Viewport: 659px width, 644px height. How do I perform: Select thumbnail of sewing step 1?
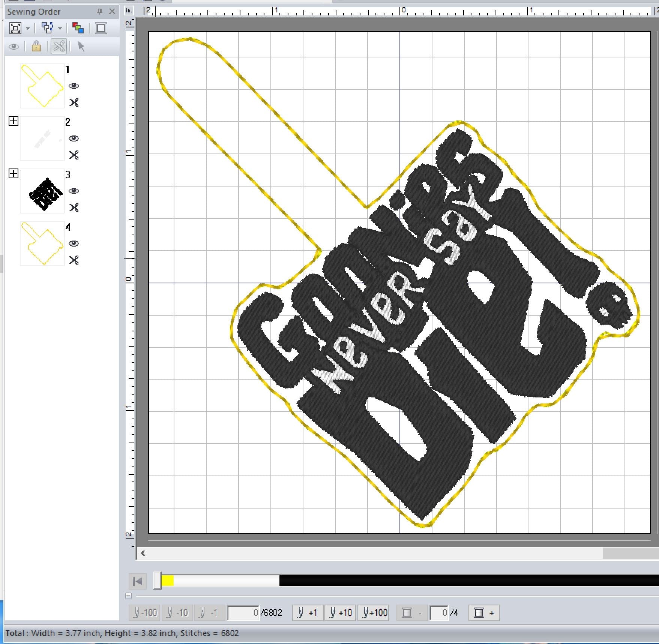pyautogui.click(x=42, y=86)
